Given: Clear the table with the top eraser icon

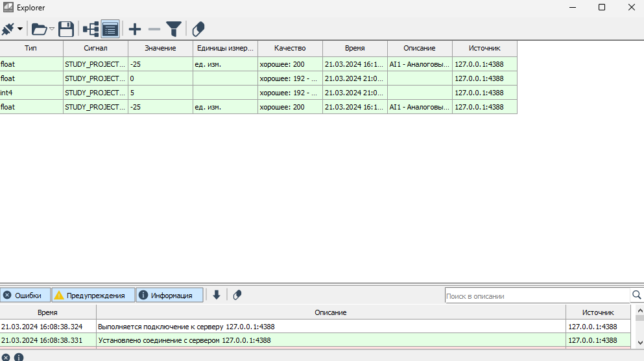Looking at the screenshot, I should tap(198, 29).
